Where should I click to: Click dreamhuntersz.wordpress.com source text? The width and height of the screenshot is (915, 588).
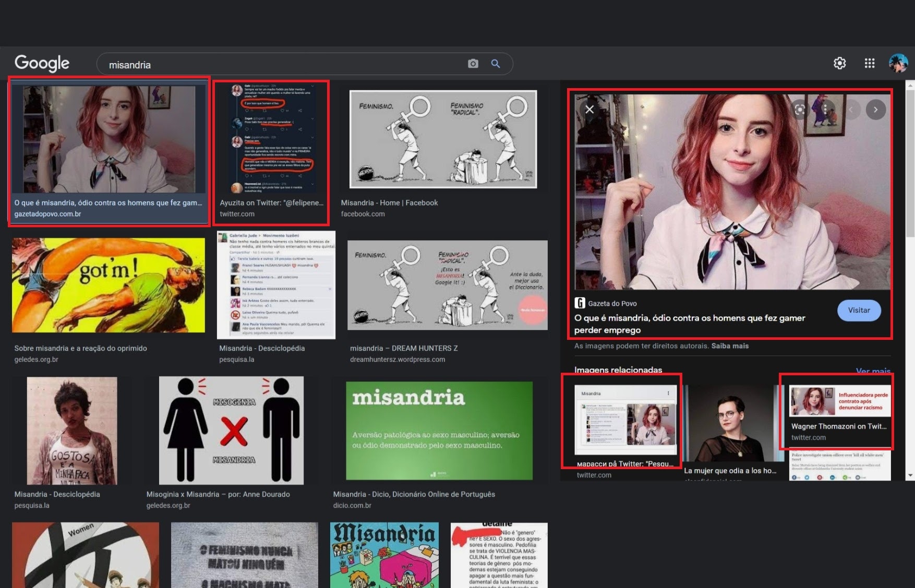(x=398, y=360)
